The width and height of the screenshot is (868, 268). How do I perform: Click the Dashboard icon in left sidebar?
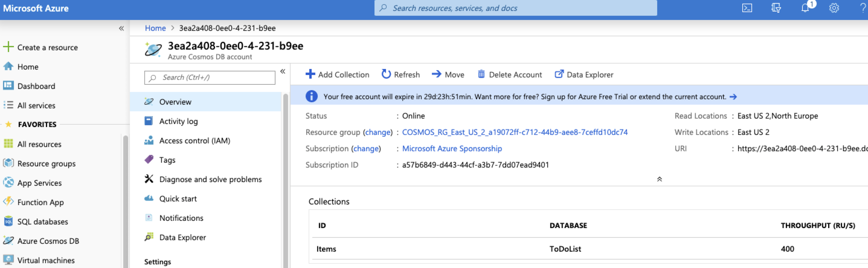[x=8, y=86]
